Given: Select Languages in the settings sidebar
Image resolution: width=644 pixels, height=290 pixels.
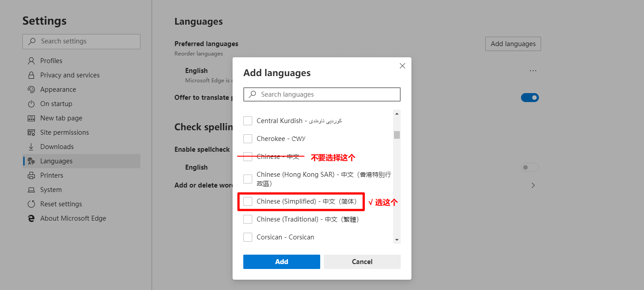Looking at the screenshot, I should click(56, 161).
